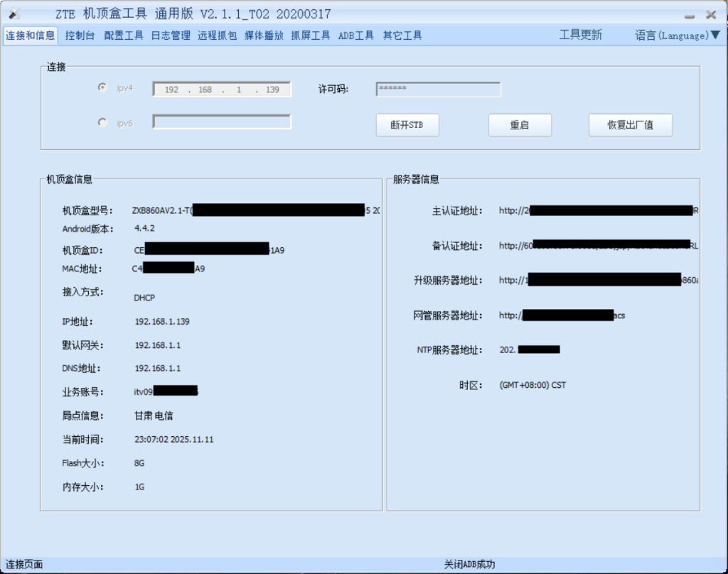
Task: Open the 其它工具 tab
Action: [x=402, y=35]
